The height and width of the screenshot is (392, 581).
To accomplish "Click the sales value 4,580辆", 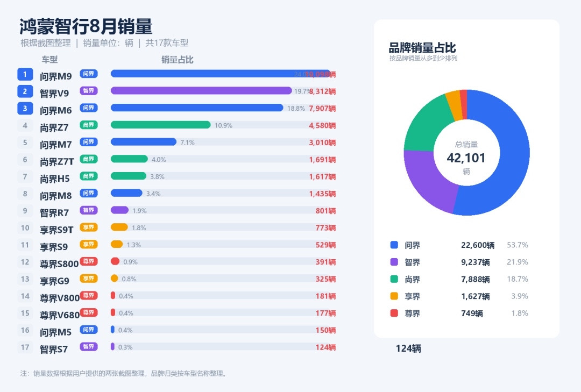I will point(322,126).
